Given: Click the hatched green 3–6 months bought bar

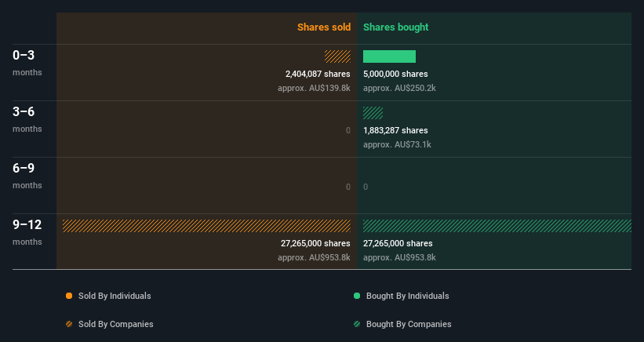Looking at the screenshot, I should 373,113.
